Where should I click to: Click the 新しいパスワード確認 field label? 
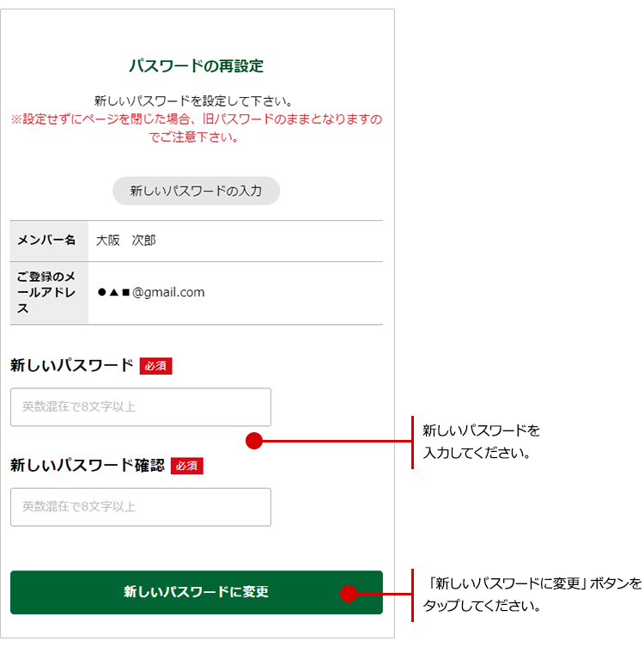[87, 466]
